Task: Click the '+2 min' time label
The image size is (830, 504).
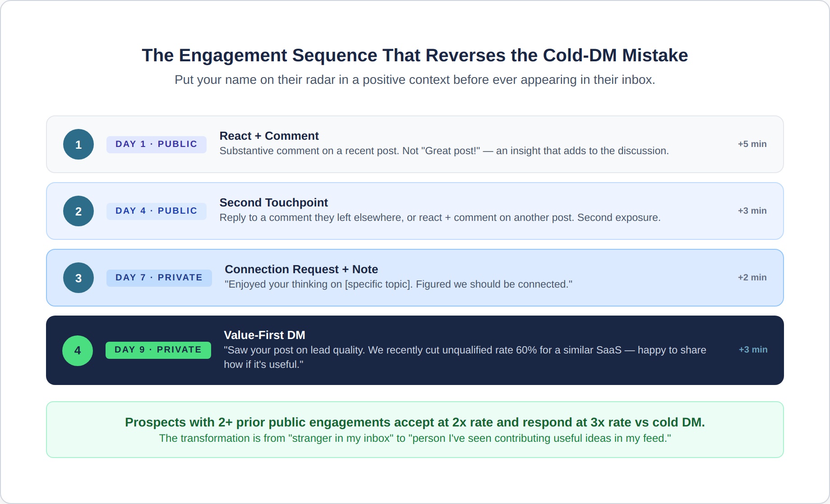Action: click(x=752, y=278)
